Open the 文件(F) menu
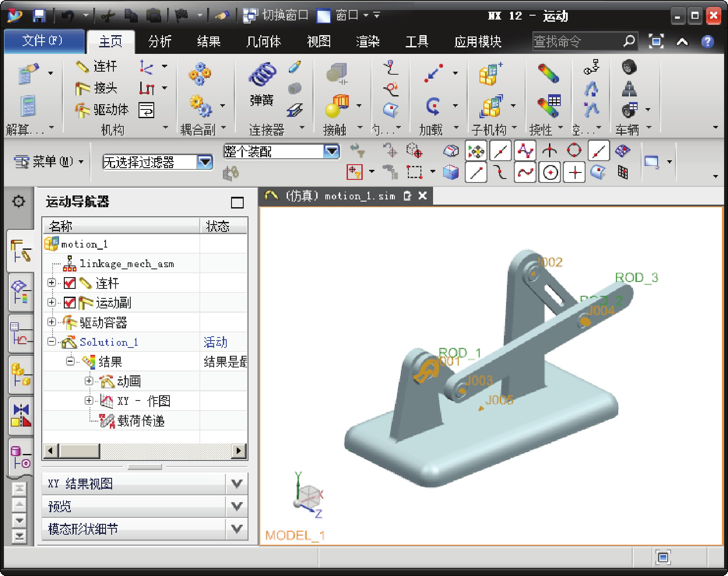728x576 pixels. click(43, 41)
